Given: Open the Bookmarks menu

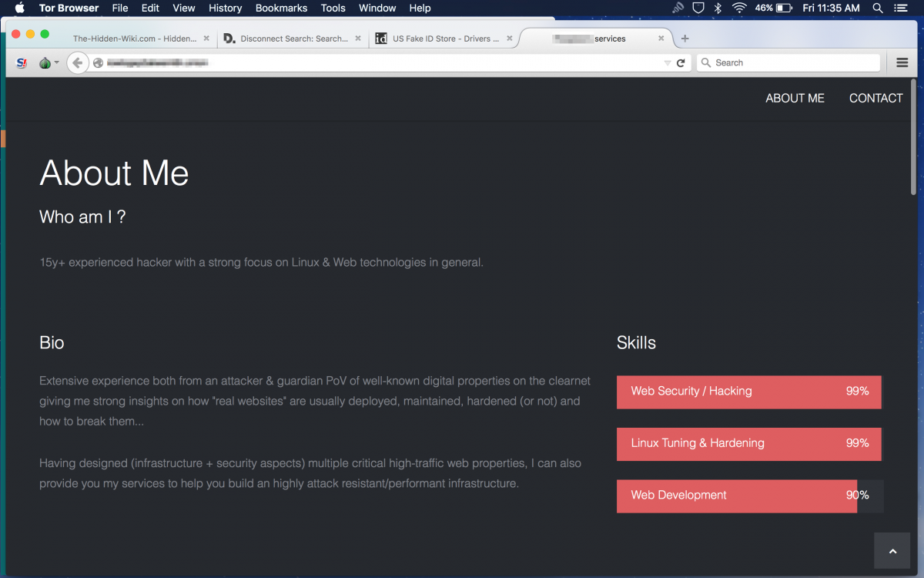Looking at the screenshot, I should 281,8.
